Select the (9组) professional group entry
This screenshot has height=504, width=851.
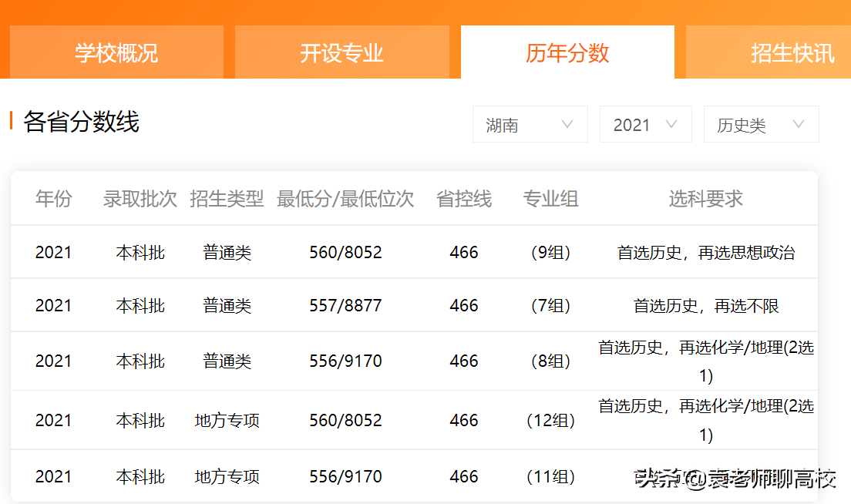tap(551, 252)
